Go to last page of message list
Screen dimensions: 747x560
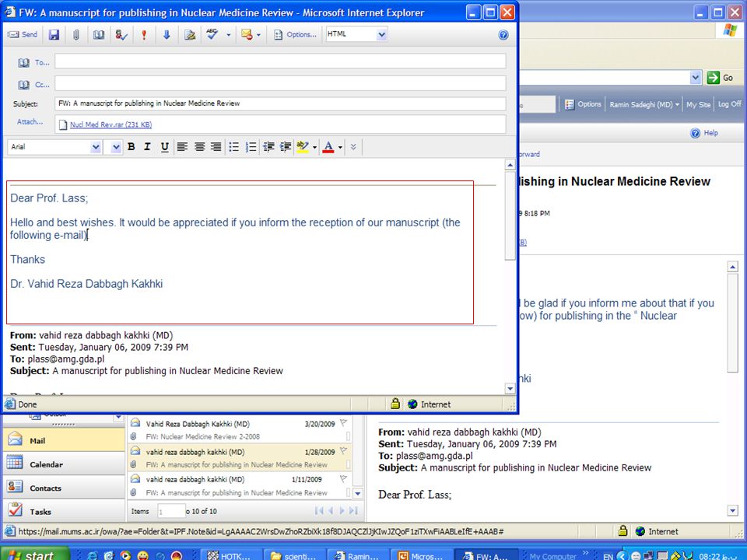point(353,510)
